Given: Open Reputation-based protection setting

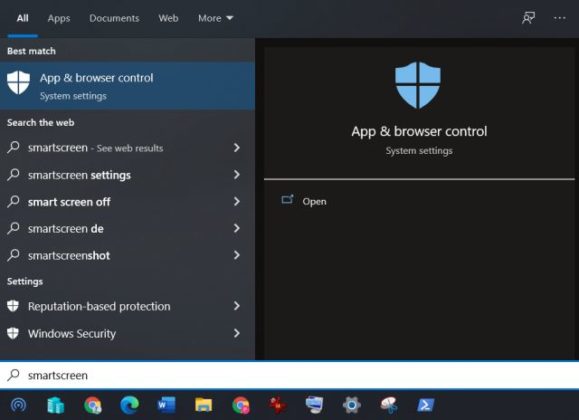Looking at the screenshot, I should tap(127, 306).
